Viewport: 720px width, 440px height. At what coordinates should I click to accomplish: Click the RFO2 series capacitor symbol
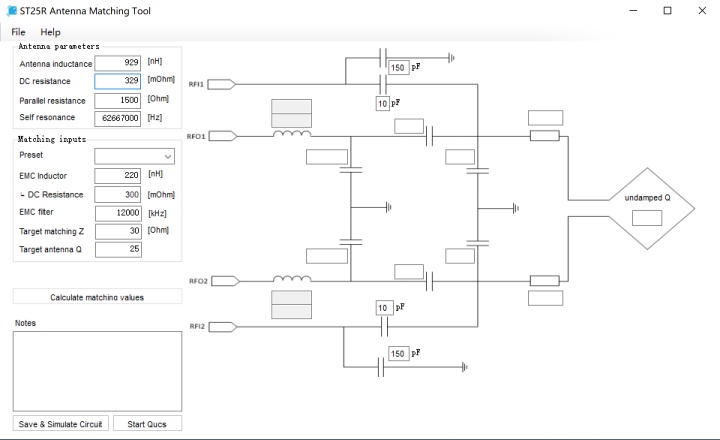click(x=429, y=282)
